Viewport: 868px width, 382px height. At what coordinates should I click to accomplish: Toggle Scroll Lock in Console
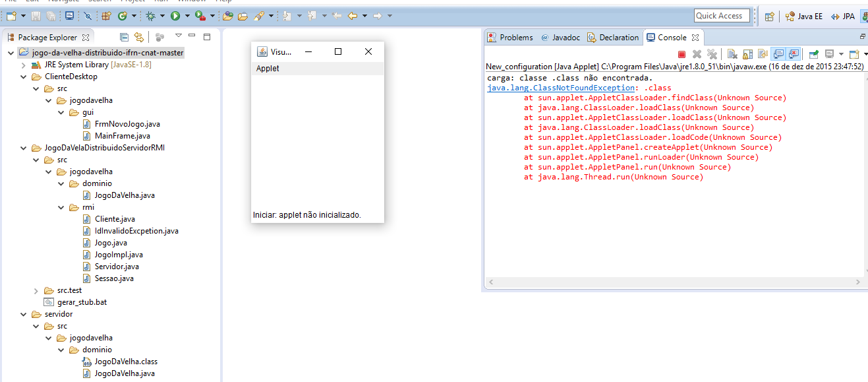coord(747,54)
